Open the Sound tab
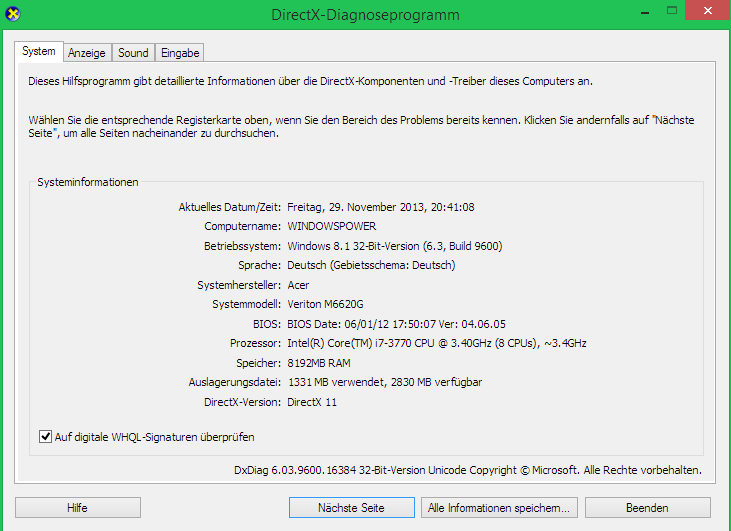Screen dimensions: 731x531 133,53
